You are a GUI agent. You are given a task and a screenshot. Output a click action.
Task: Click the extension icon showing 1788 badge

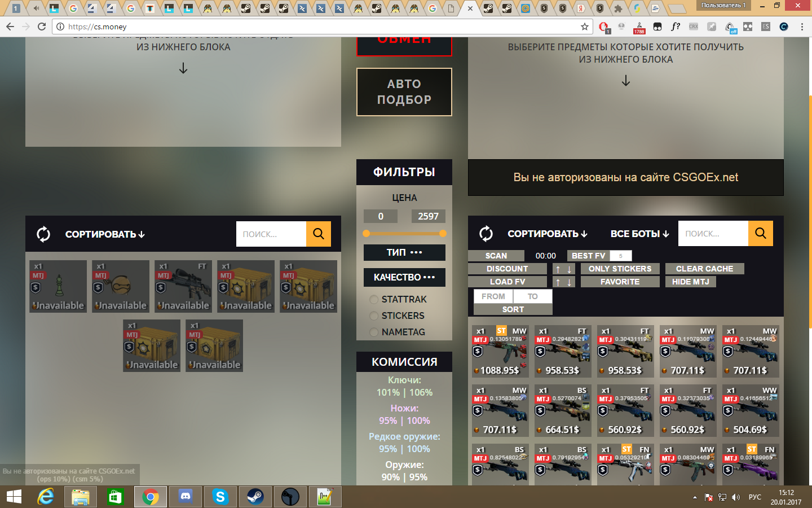(639, 27)
